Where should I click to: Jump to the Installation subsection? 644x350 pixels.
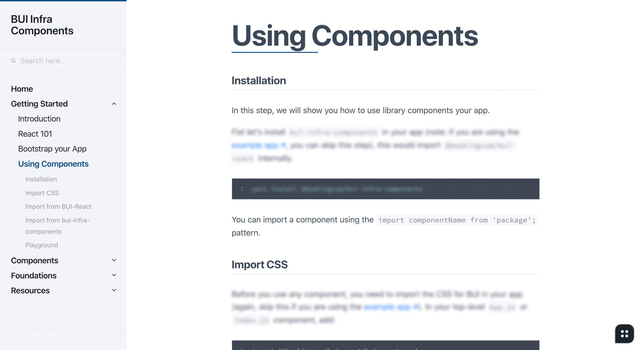pyautogui.click(x=41, y=179)
